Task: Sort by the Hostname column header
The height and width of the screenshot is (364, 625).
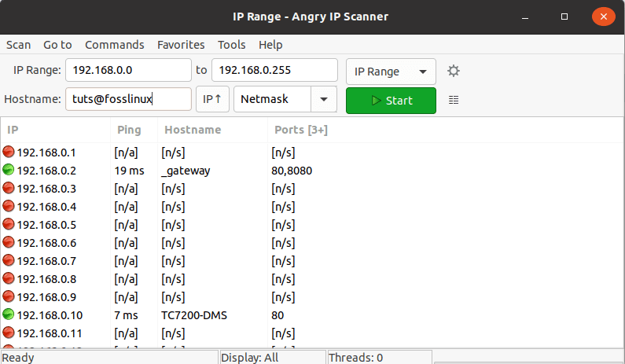Action: click(212, 130)
